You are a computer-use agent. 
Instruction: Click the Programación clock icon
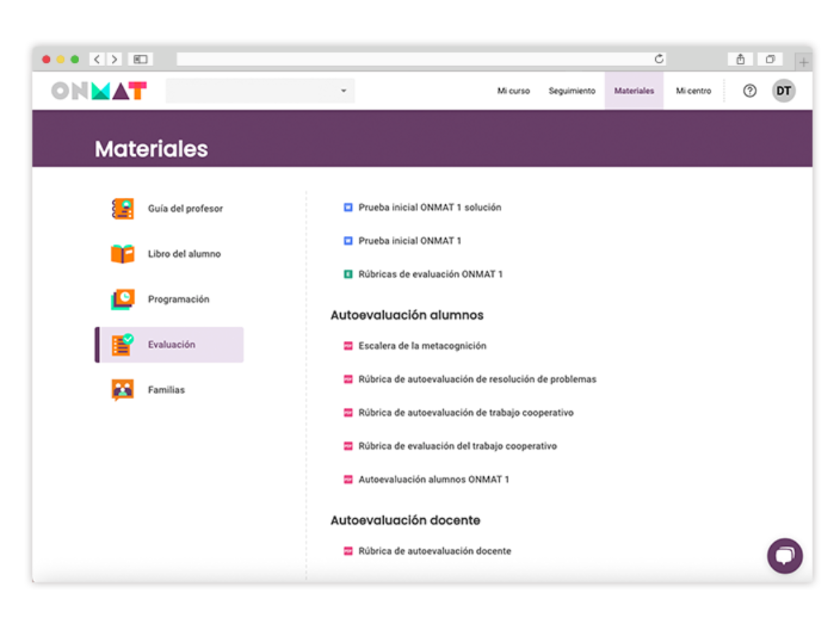tap(123, 299)
